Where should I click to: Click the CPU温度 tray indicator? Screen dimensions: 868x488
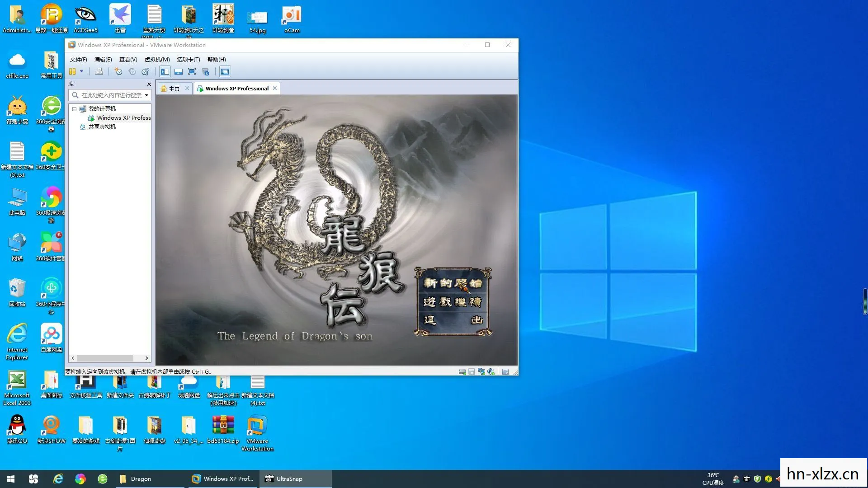(713, 479)
